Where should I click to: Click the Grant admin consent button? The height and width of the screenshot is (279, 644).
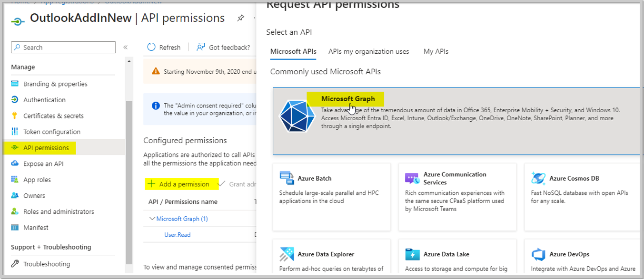(x=238, y=184)
